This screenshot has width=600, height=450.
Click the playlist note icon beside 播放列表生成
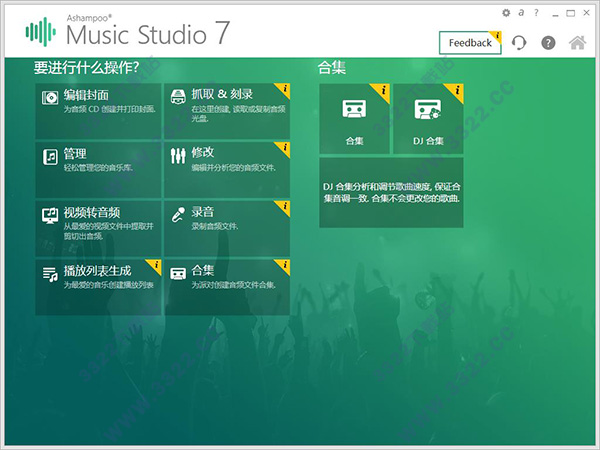tap(50, 274)
